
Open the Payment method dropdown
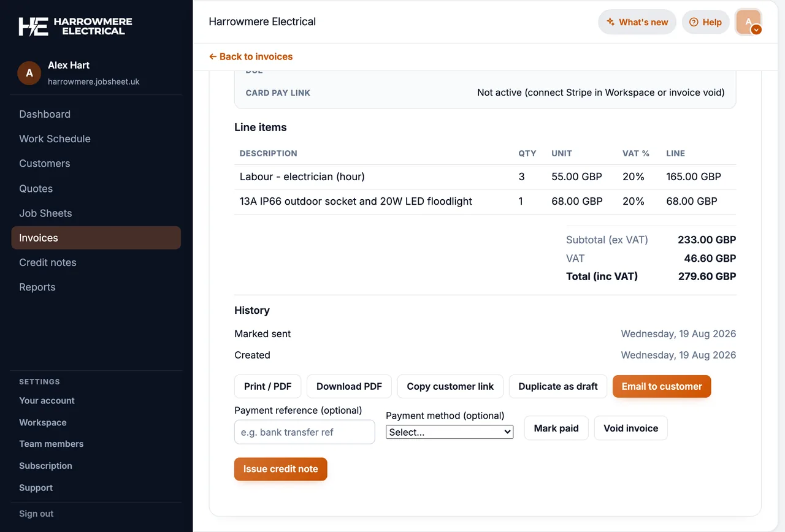coord(450,432)
